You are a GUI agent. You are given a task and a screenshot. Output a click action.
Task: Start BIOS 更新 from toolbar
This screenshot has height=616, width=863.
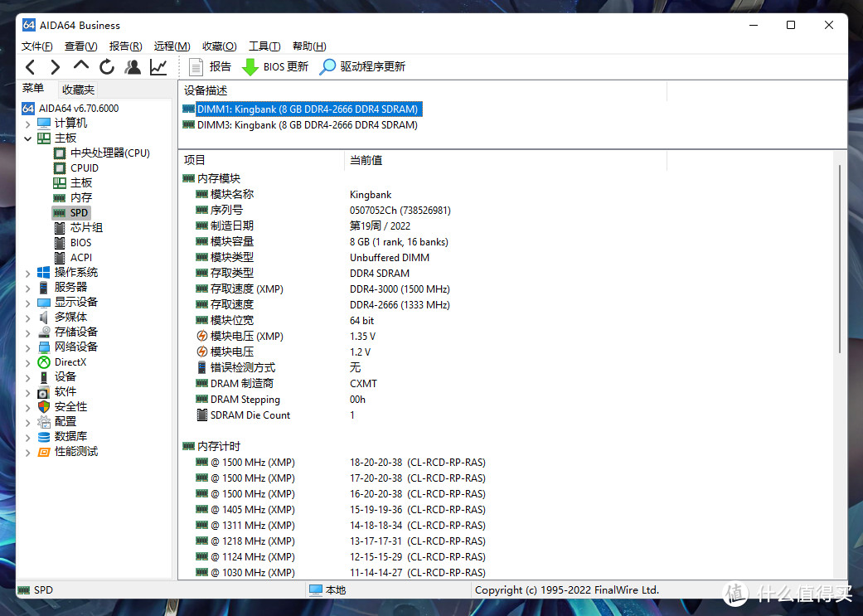274,67
